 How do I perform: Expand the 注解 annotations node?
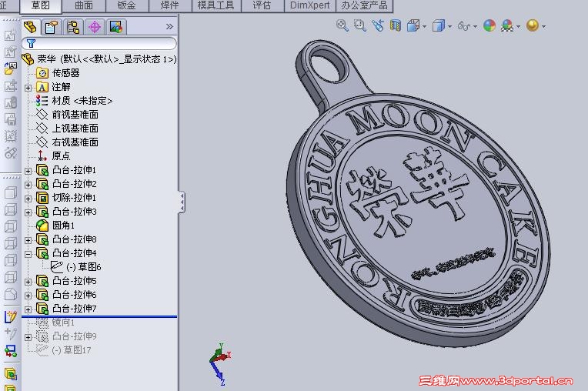[28, 88]
